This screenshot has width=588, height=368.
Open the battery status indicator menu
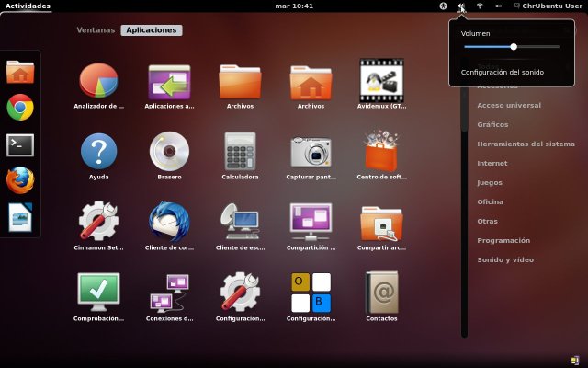tap(498, 6)
